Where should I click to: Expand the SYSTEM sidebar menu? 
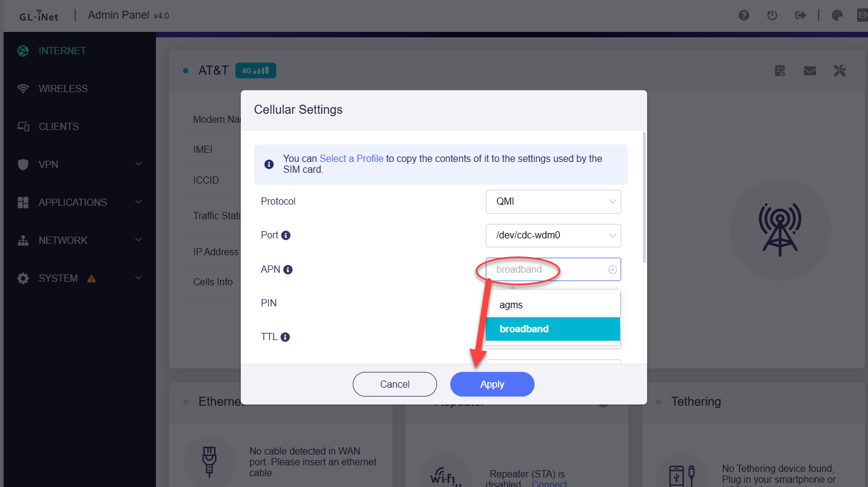[x=80, y=278]
